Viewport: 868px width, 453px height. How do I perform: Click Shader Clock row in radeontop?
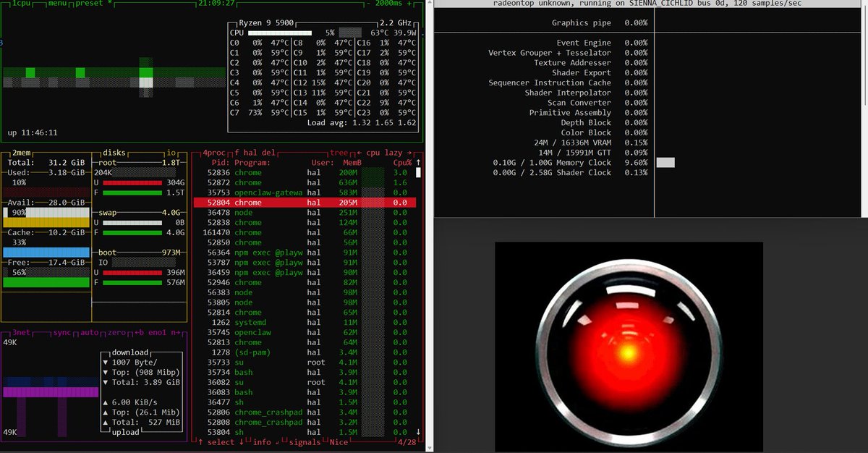(x=571, y=172)
